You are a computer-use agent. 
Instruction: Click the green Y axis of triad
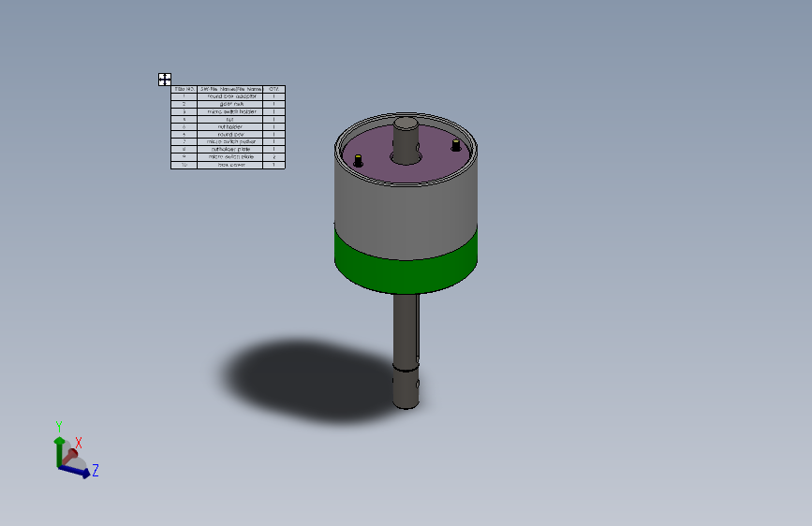coord(59,451)
